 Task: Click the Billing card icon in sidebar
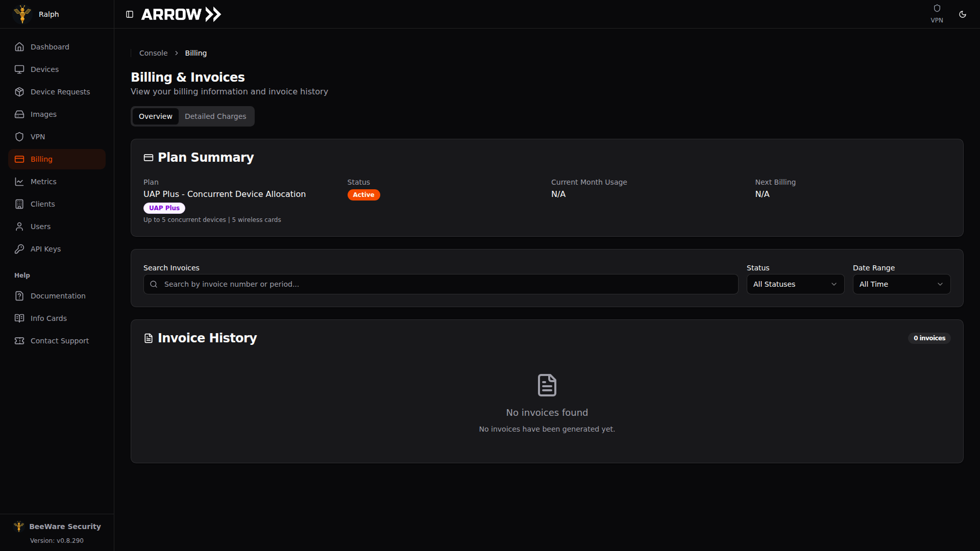[x=19, y=159]
